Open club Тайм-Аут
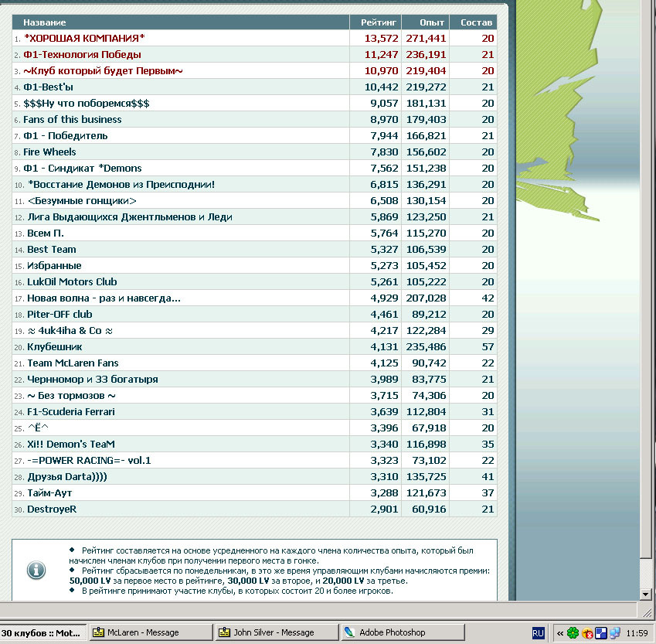The width and height of the screenshot is (656, 644). (x=49, y=493)
